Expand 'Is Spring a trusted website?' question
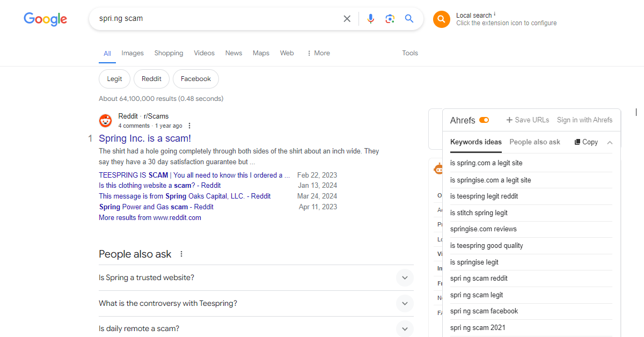This screenshot has height=337, width=644. coord(256,277)
